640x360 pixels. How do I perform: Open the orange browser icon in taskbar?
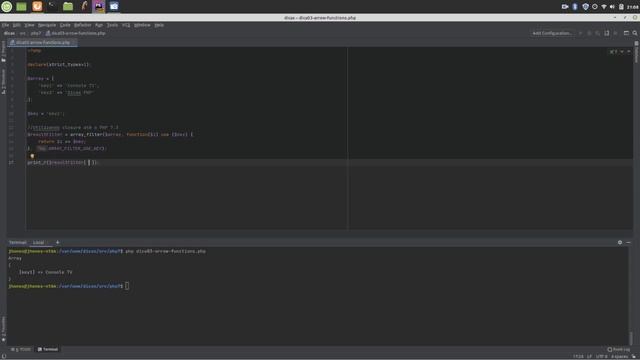pyautogui.click(x=37, y=6)
